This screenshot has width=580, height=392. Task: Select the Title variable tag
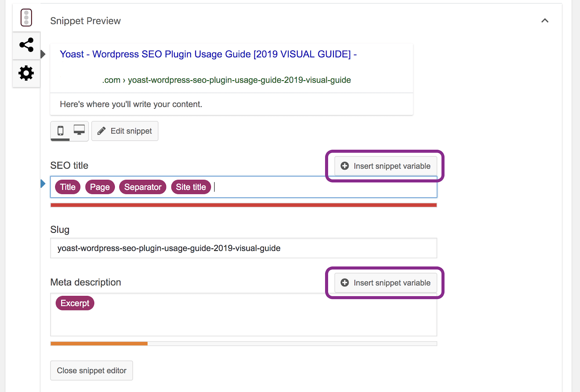[68, 187]
